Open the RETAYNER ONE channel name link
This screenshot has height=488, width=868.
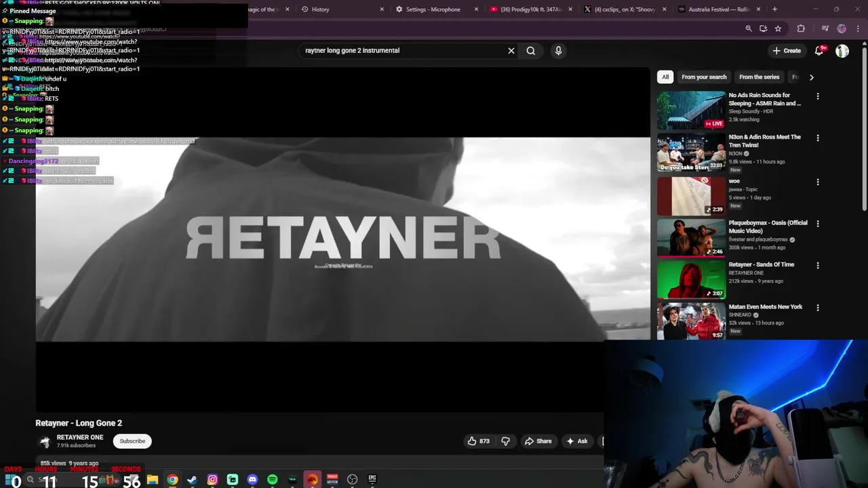coord(80,437)
